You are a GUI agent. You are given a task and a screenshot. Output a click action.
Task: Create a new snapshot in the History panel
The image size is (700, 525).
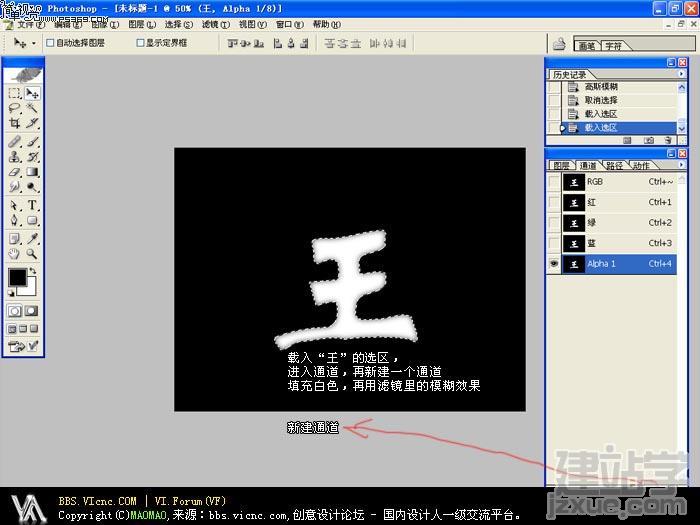(648, 140)
